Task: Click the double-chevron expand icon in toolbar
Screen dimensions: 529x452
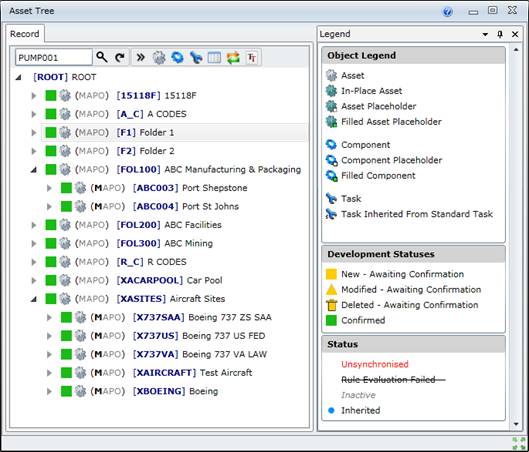Action: (140, 58)
